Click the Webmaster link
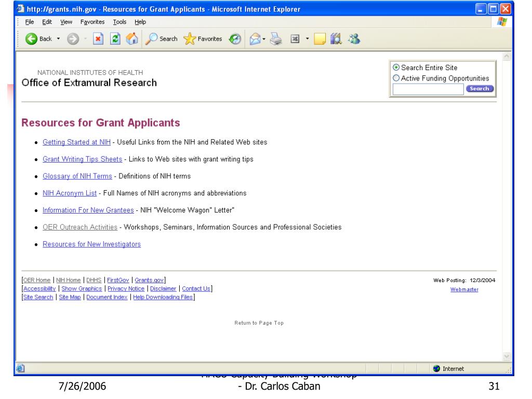 click(x=464, y=289)
